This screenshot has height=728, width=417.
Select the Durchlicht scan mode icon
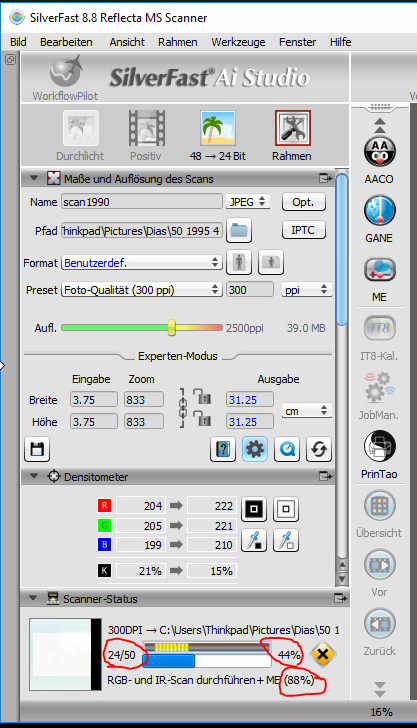(x=80, y=129)
